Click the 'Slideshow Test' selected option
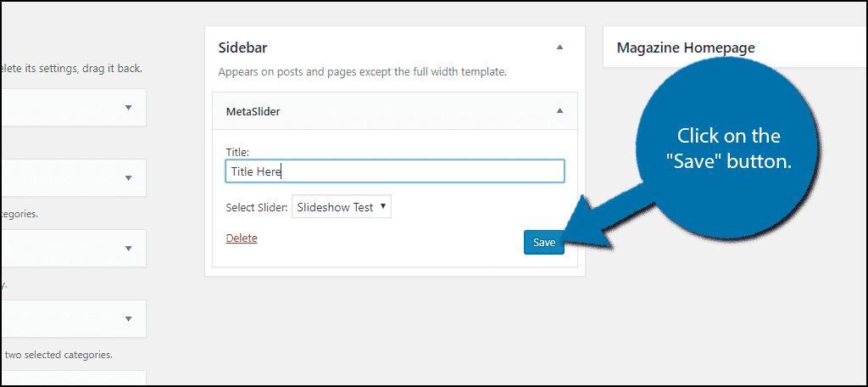Viewport: 868px width, 387px height. click(x=335, y=207)
